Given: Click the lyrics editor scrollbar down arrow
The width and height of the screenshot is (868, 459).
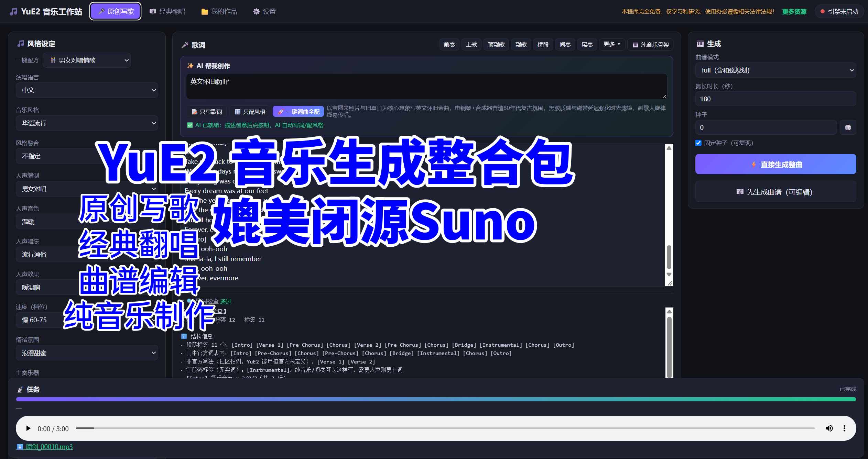Looking at the screenshot, I should pos(669,275).
